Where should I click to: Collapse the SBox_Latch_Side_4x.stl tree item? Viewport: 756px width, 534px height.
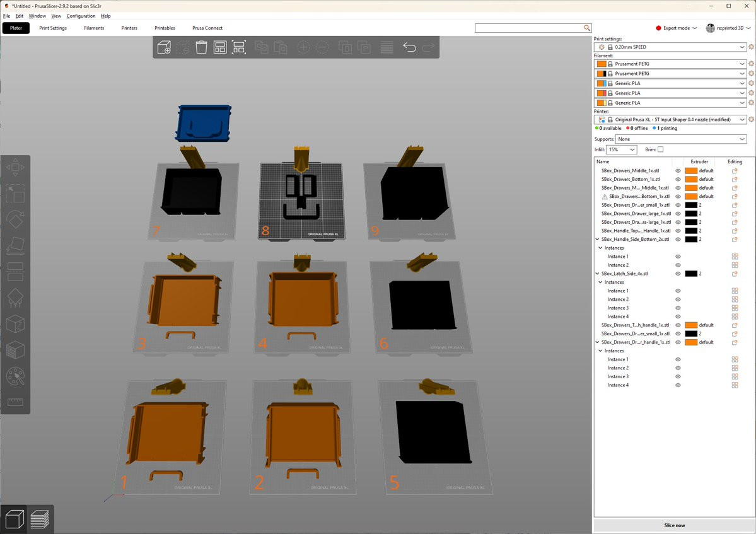pos(598,274)
